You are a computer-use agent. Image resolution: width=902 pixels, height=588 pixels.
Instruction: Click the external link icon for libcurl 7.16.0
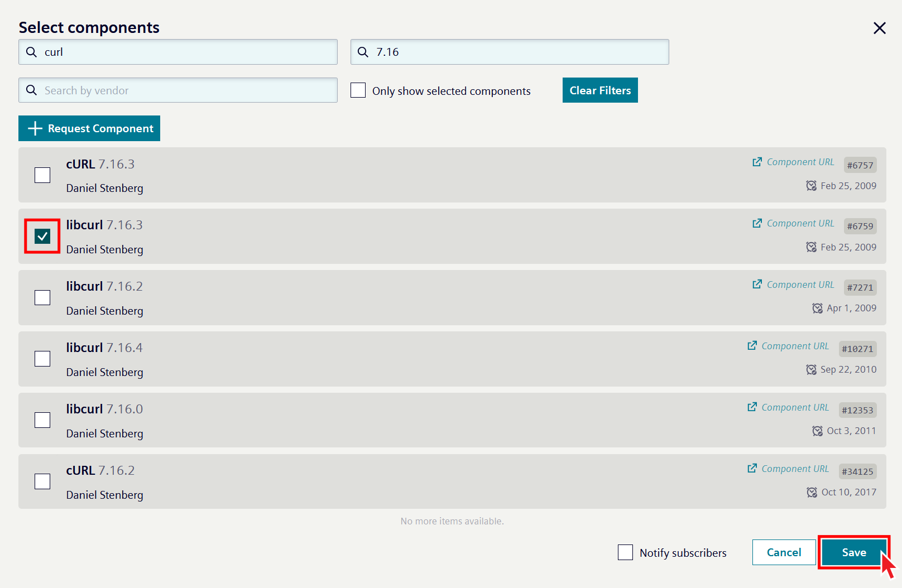point(752,407)
